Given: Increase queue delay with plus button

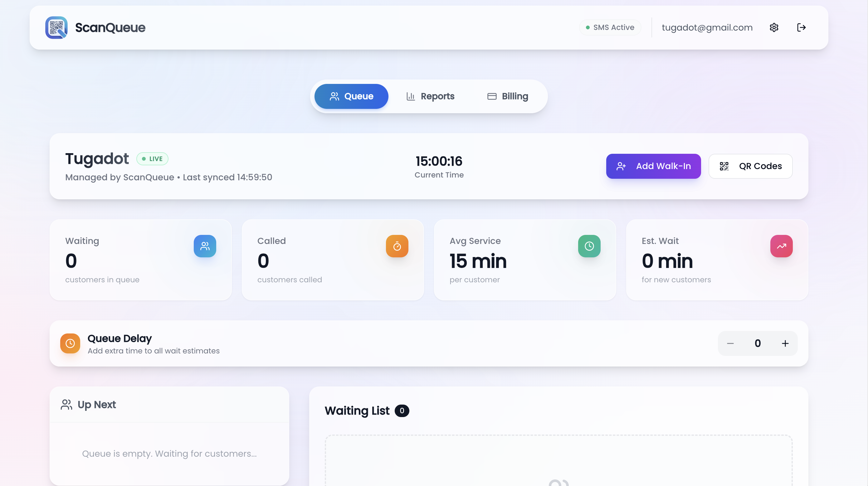Looking at the screenshot, I should [785, 343].
